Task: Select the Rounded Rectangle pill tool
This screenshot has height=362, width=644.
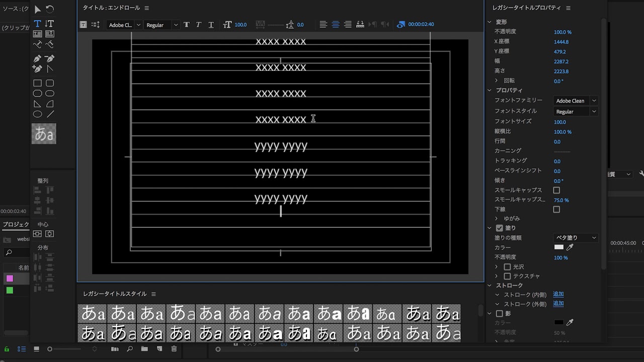Action: click(49, 94)
